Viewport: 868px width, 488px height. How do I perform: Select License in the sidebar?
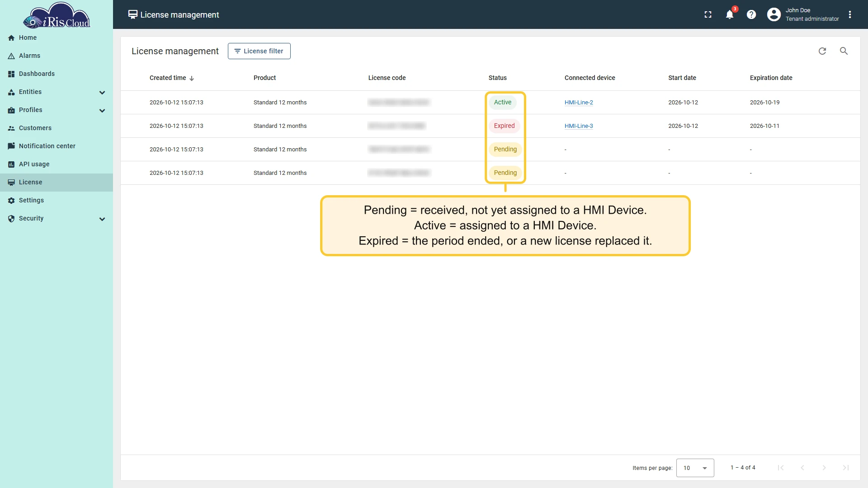[57, 182]
